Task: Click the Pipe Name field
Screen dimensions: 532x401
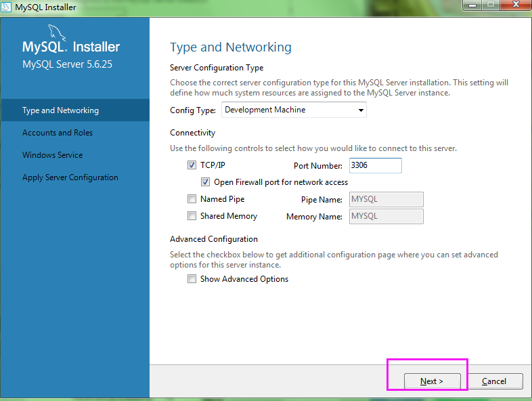Action: click(386, 199)
